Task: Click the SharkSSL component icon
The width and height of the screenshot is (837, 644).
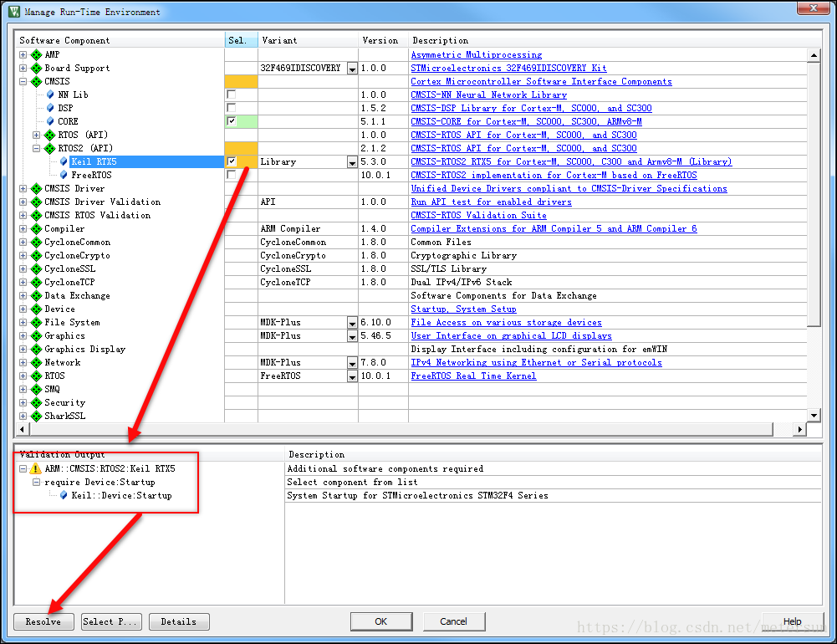Action: point(36,416)
